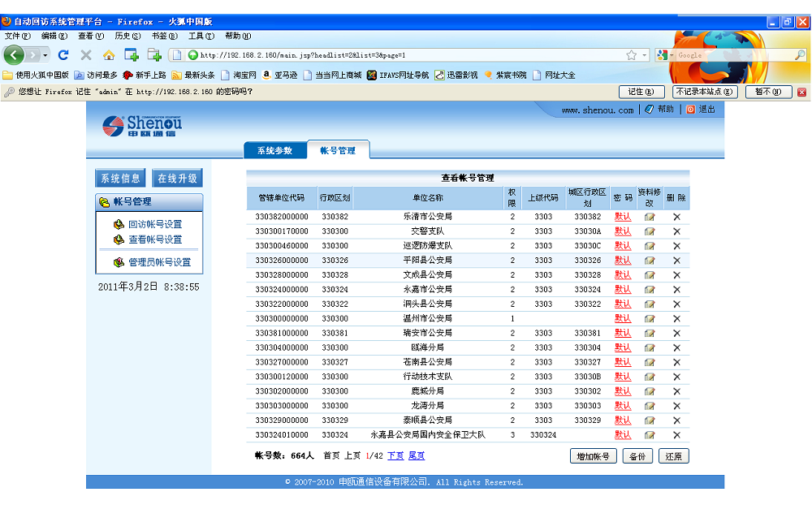Click the 记住 password button

(x=641, y=92)
